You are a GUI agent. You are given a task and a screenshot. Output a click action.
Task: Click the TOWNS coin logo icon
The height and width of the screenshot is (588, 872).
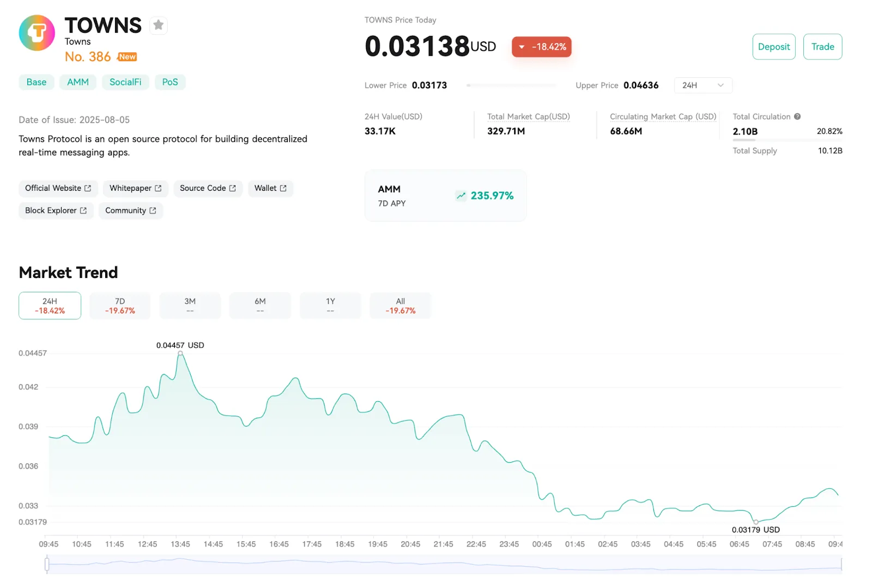click(37, 33)
